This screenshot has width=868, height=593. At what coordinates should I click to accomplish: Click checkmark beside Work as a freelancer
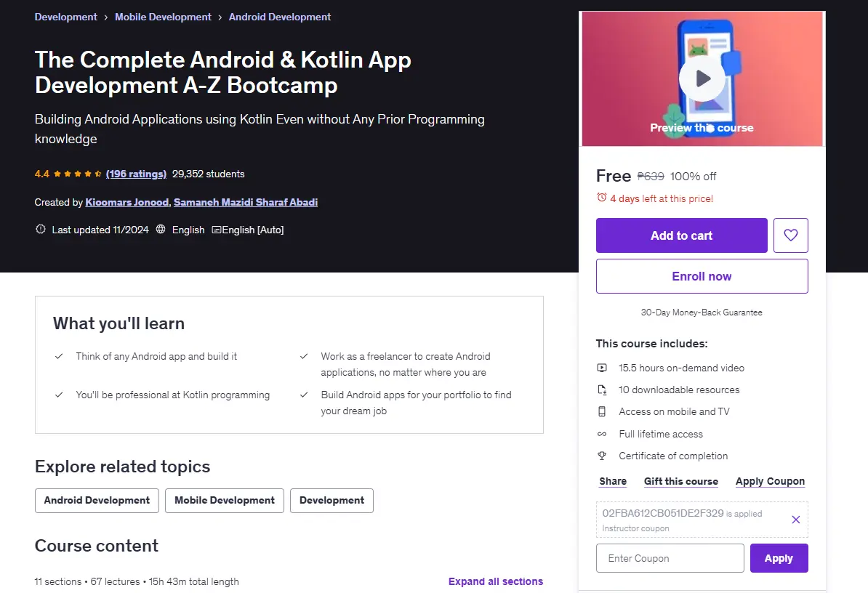click(304, 356)
